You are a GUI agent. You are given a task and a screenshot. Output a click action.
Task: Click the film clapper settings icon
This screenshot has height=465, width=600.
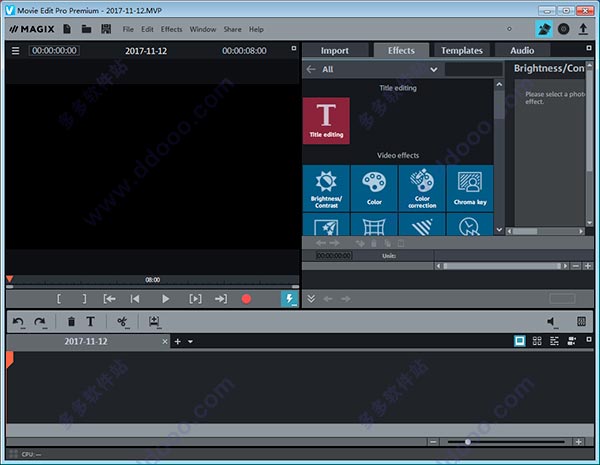(x=106, y=29)
